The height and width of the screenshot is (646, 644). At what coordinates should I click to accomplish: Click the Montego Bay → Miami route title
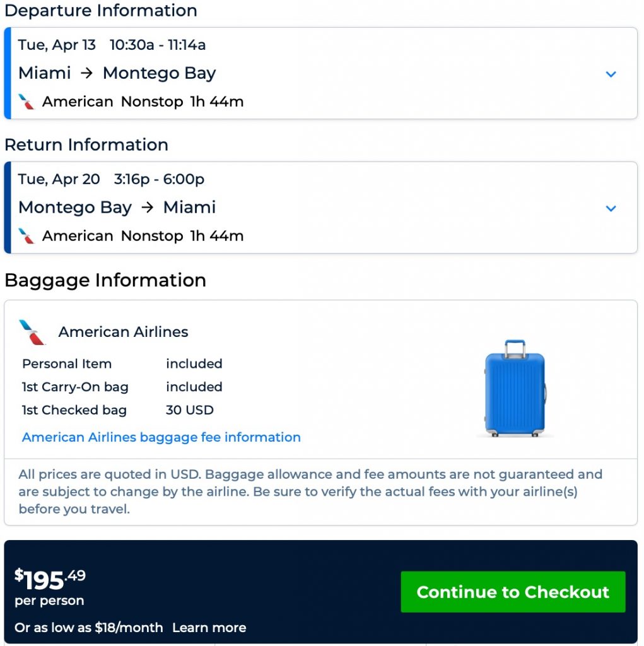tap(117, 208)
